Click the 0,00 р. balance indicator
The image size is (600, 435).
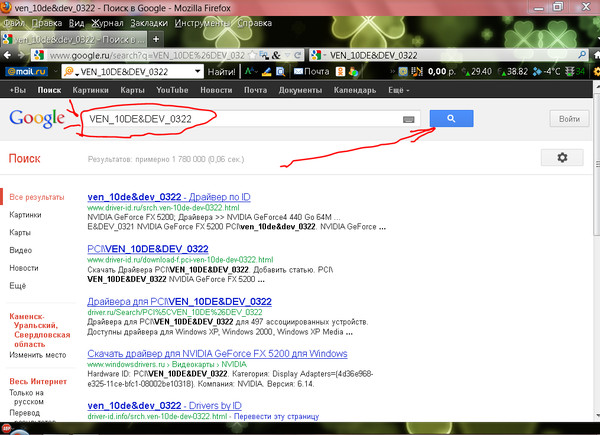(x=442, y=72)
